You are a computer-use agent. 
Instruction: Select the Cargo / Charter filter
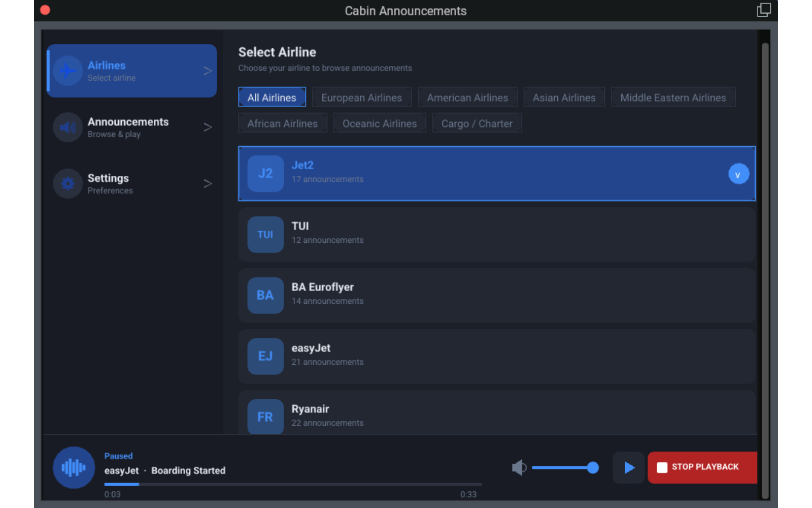(477, 123)
